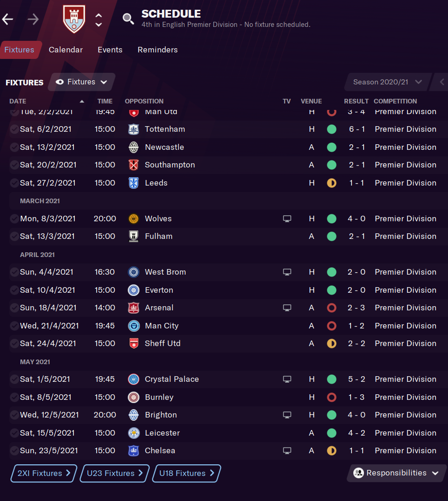Image resolution: width=448 pixels, height=501 pixels.
Task: Switch to the Calendar tab
Action: click(65, 50)
